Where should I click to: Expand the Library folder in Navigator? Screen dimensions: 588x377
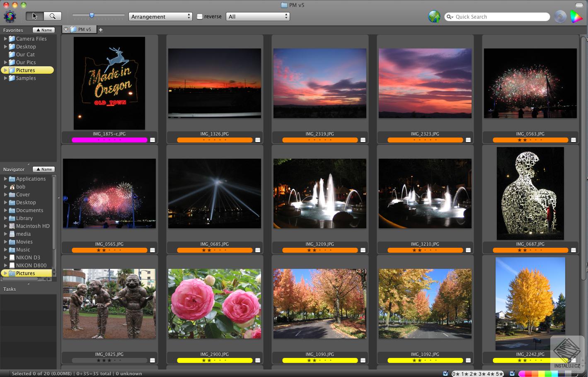click(5, 218)
